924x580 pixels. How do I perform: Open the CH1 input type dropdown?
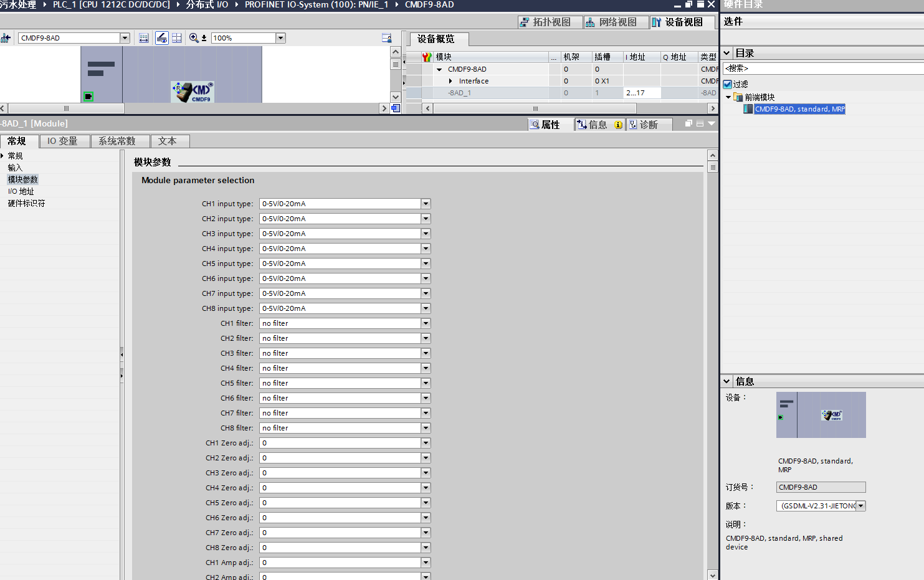(426, 204)
